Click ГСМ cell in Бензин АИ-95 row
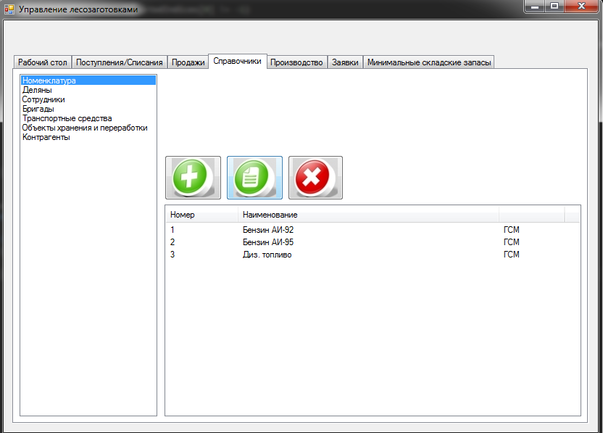Screen dimensions: 603x433 pos(511,242)
